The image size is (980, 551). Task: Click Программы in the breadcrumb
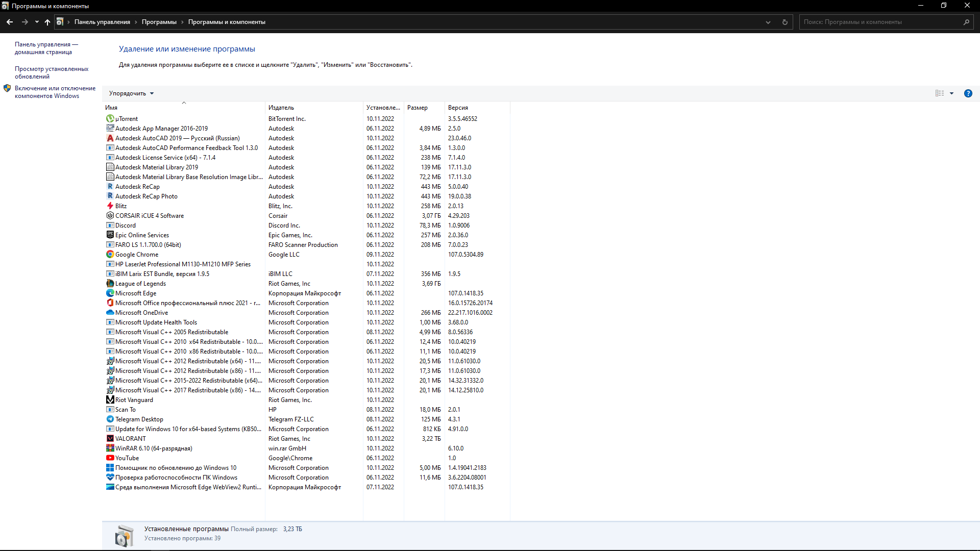click(x=159, y=22)
